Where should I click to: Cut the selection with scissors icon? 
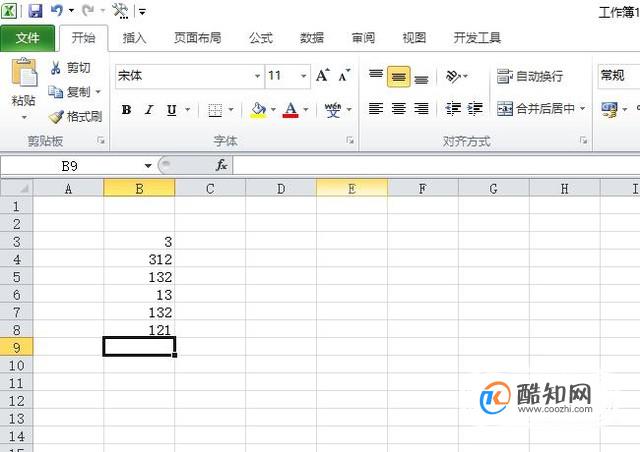click(x=56, y=68)
